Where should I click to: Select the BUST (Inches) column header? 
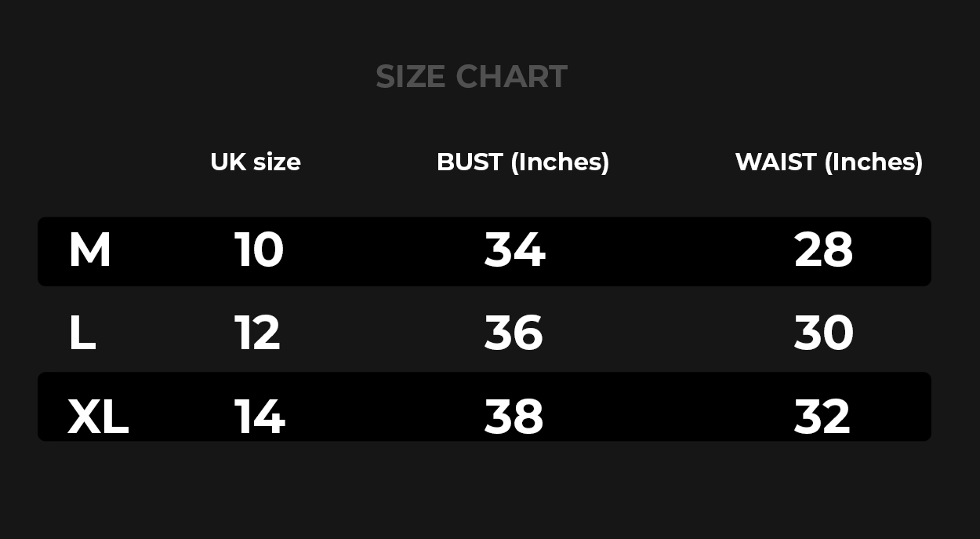point(523,162)
